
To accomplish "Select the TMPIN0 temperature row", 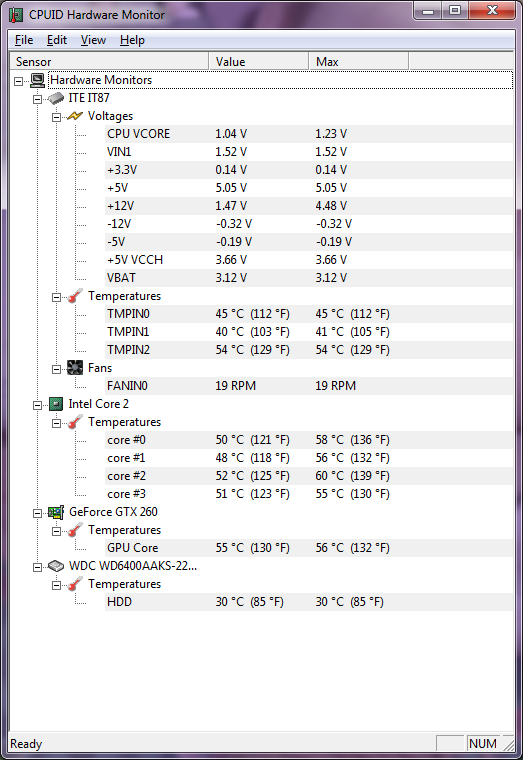I will click(x=309, y=314).
